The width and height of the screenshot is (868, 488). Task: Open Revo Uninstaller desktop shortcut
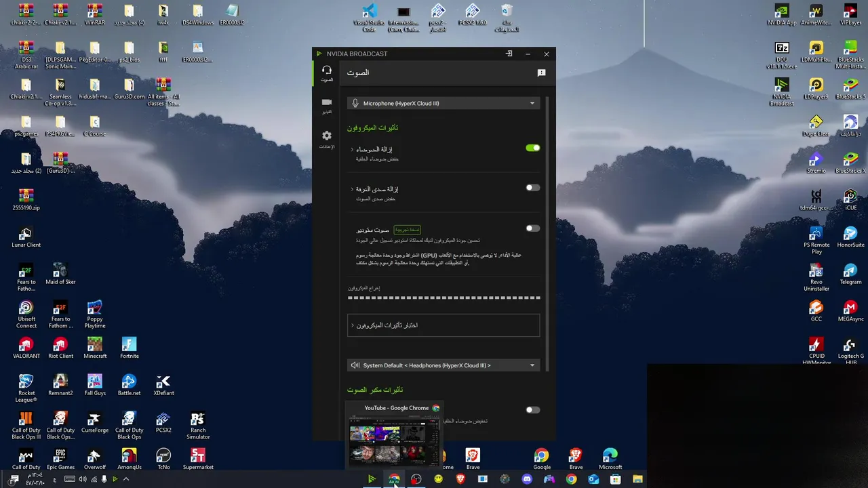(x=816, y=277)
